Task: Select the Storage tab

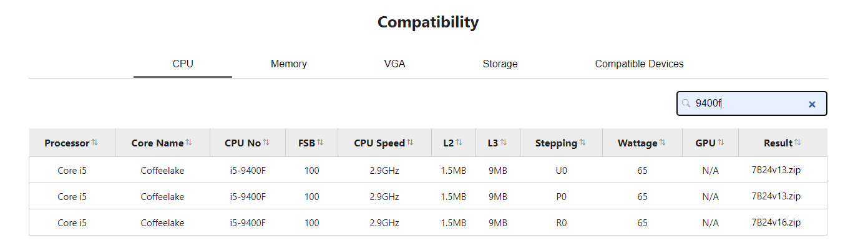Action: coord(500,64)
